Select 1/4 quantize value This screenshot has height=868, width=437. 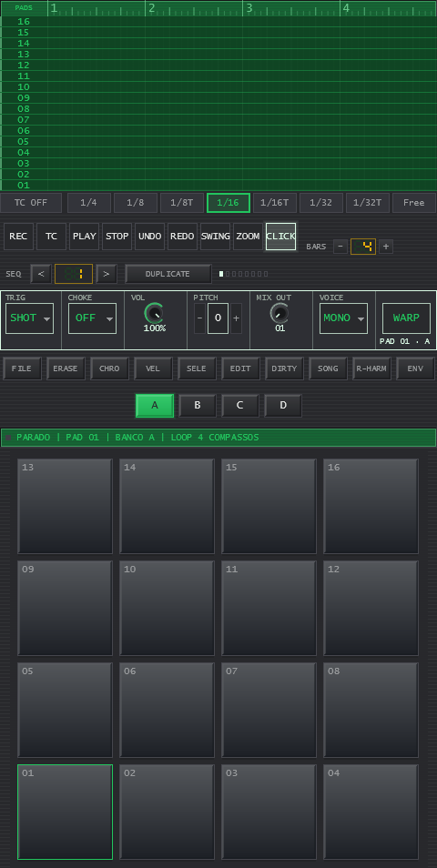point(88,203)
